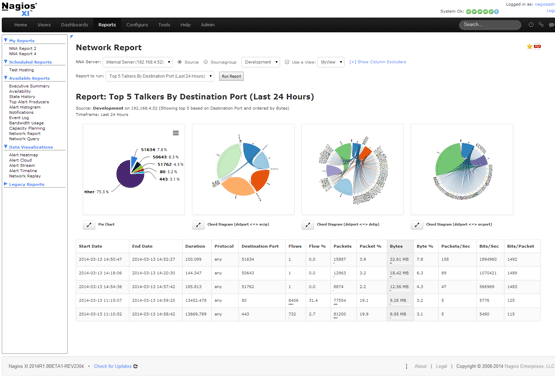555x376 pixels.
Task: Click Show Column Excluders link
Action: tap(378, 62)
